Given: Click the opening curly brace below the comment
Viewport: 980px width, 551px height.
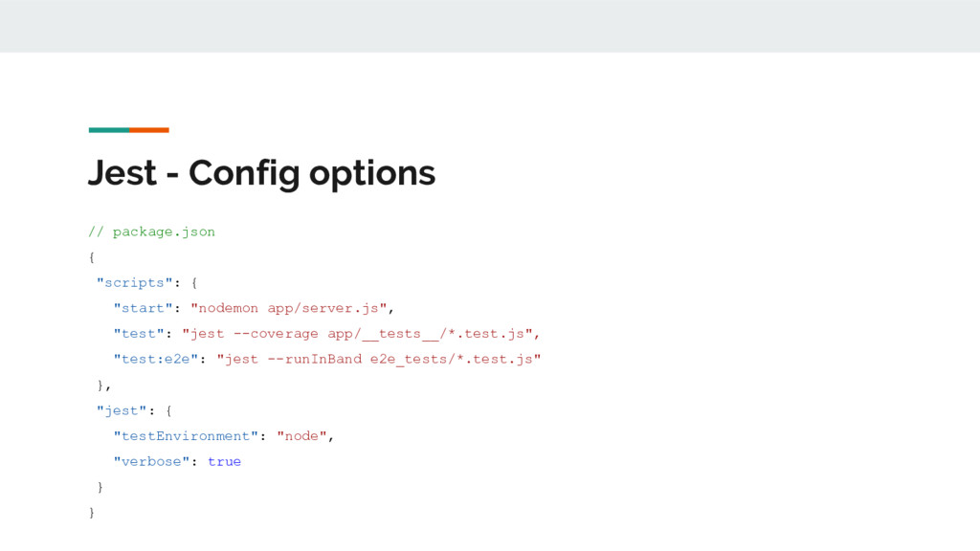Looking at the screenshot, I should pyautogui.click(x=92, y=257).
